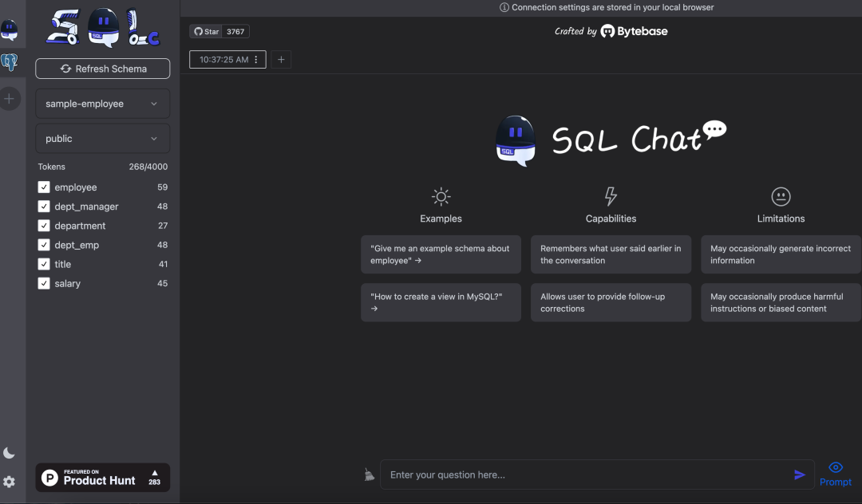Screen dimensions: 862x504
Task: Open the 10:37:25 AM conversation options menu
Action: click(x=256, y=59)
